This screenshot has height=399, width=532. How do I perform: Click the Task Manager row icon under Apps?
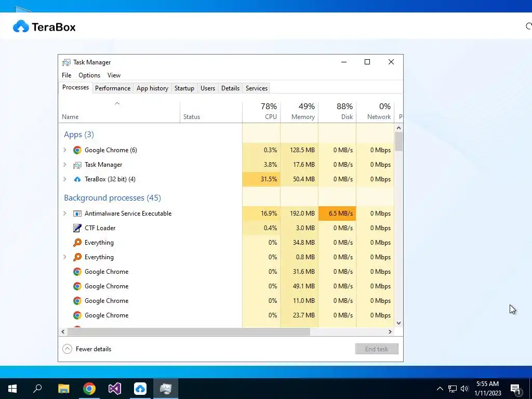pos(77,165)
